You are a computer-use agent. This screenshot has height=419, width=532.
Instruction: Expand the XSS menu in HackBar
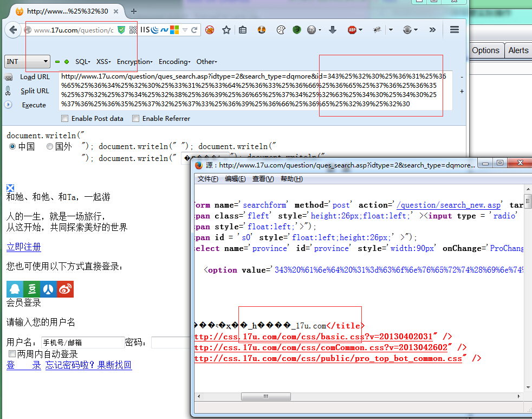point(103,62)
